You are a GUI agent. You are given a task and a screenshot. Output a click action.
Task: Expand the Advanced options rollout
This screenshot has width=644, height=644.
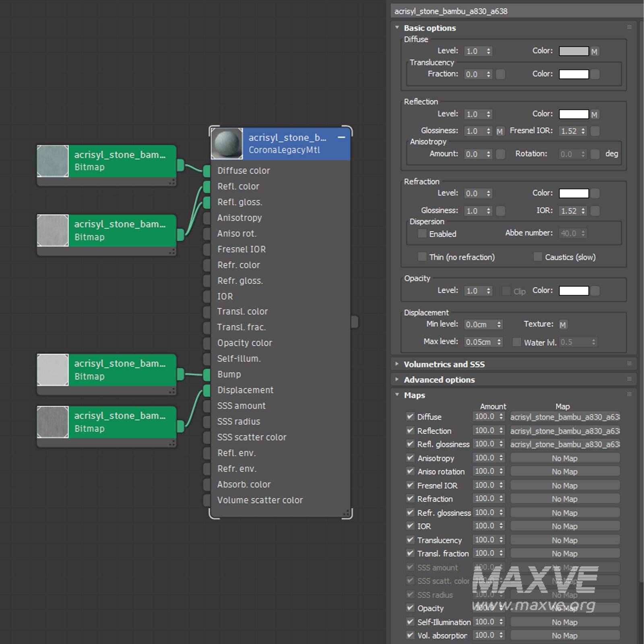(439, 380)
